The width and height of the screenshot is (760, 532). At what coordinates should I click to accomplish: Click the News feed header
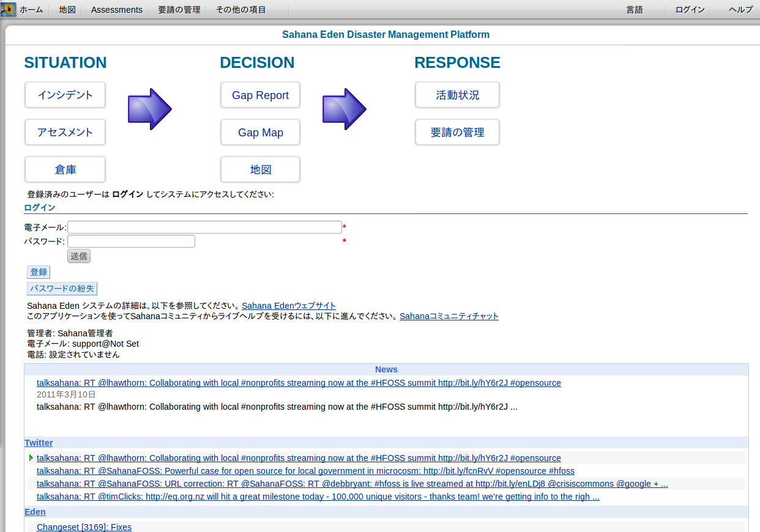pos(386,369)
